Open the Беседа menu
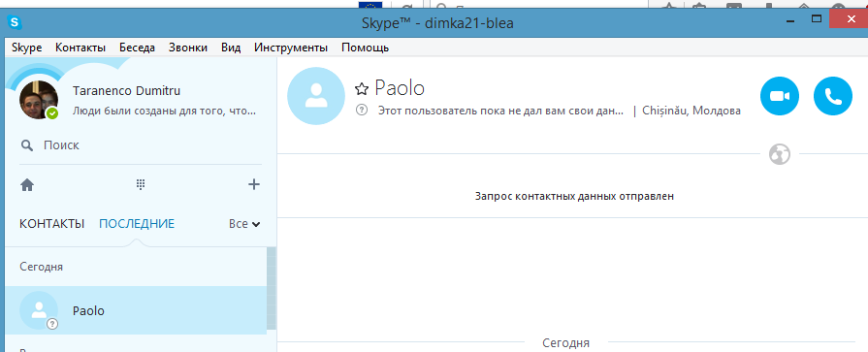This screenshot has height=352, width=868. click(x=138, y=48)
